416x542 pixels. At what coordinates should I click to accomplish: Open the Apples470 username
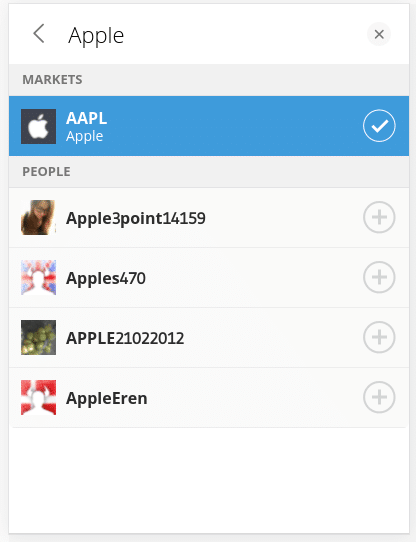[x=106, y=278]
